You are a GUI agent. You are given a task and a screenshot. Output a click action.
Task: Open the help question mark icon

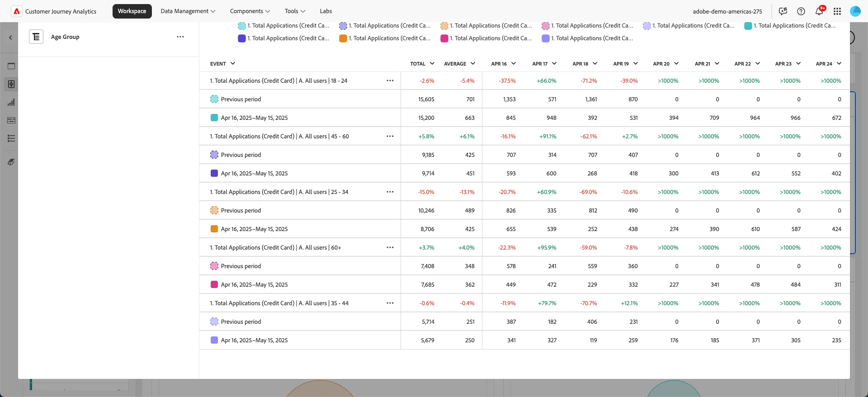[801, 11]
